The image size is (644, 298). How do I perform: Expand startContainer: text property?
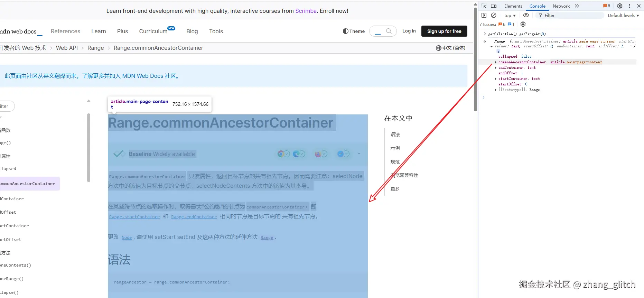tap(496, 79)
